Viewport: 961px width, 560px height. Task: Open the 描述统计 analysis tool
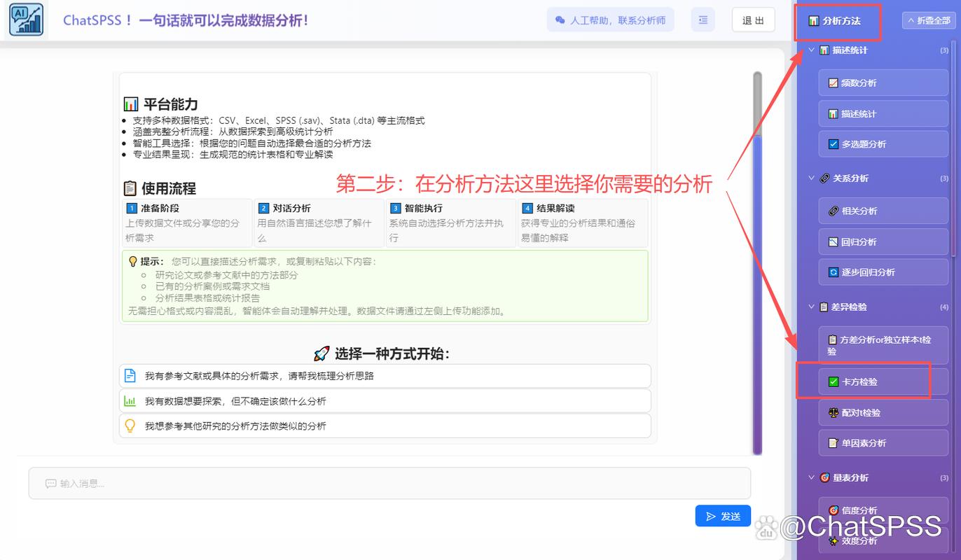[883, 113]
